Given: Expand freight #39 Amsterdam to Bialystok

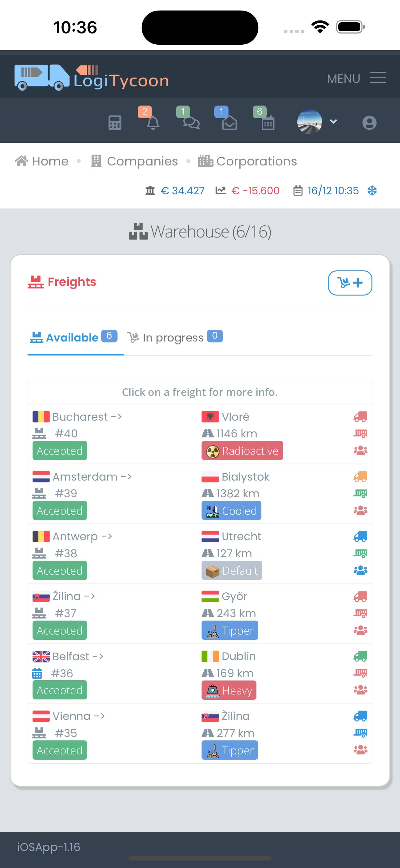Looking at the screenshot, I should [x=200, y=494].
